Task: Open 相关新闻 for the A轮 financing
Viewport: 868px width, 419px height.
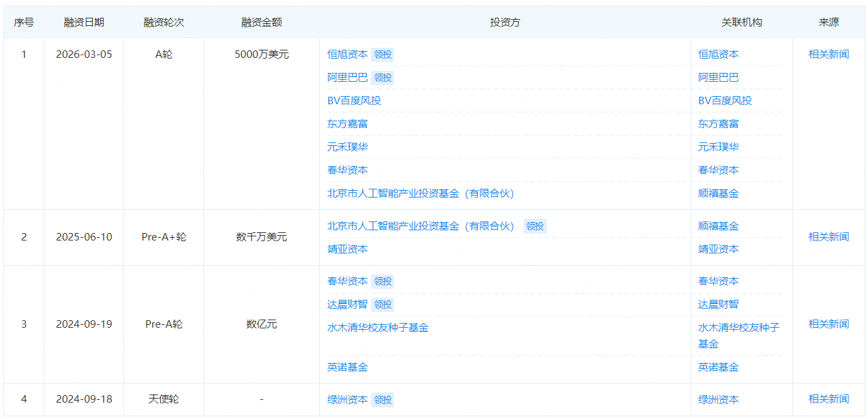Action: tap(828, 55)
